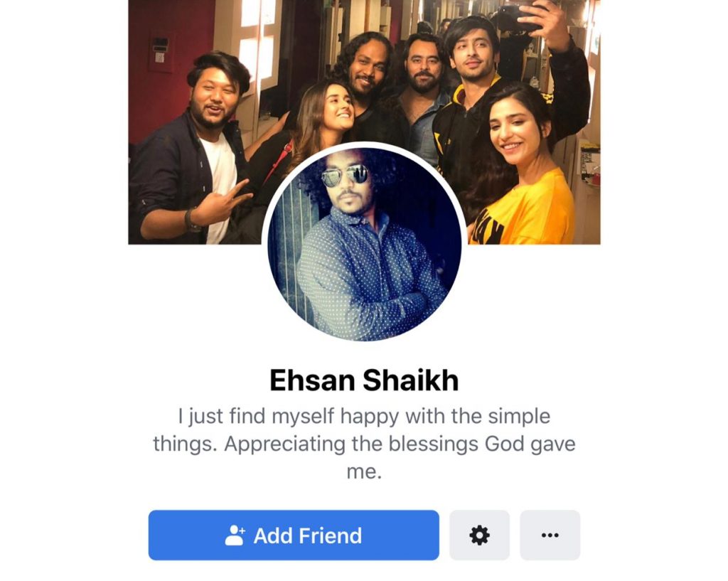Click the person-plus icon in Add Friend
This screenshot has width=728, height=581.
point(235,535)
